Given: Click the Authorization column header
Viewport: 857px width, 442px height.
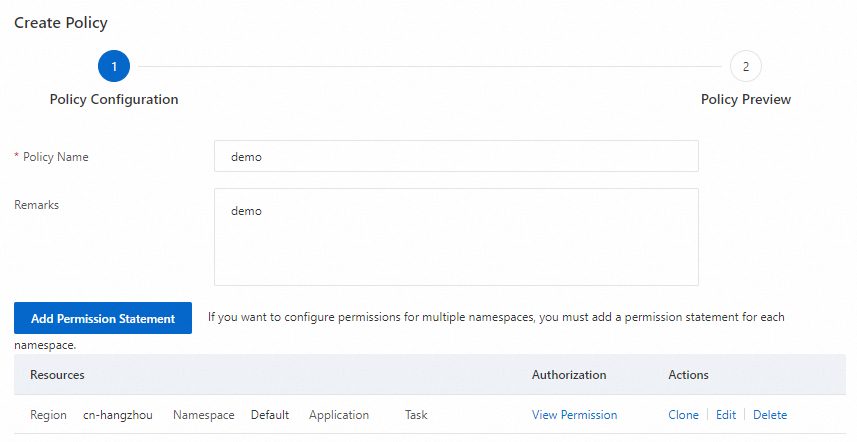Looking at the screenshot, I should [569, 375].
